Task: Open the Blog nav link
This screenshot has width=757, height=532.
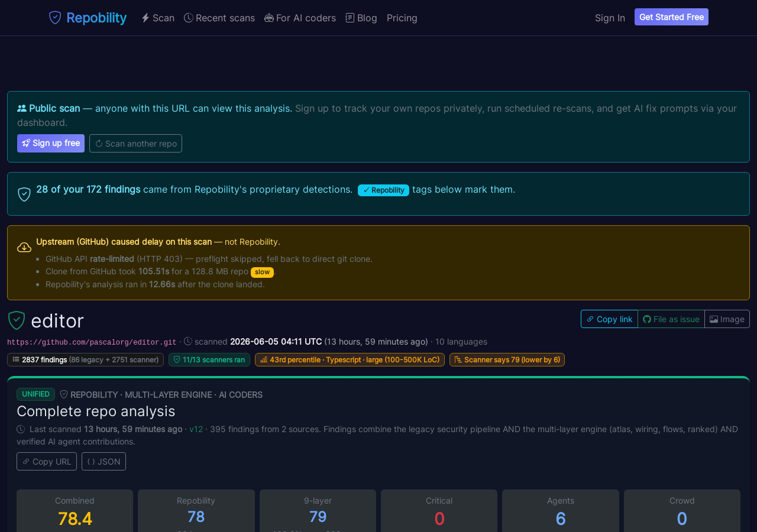Action: click(x=361, y=18)
